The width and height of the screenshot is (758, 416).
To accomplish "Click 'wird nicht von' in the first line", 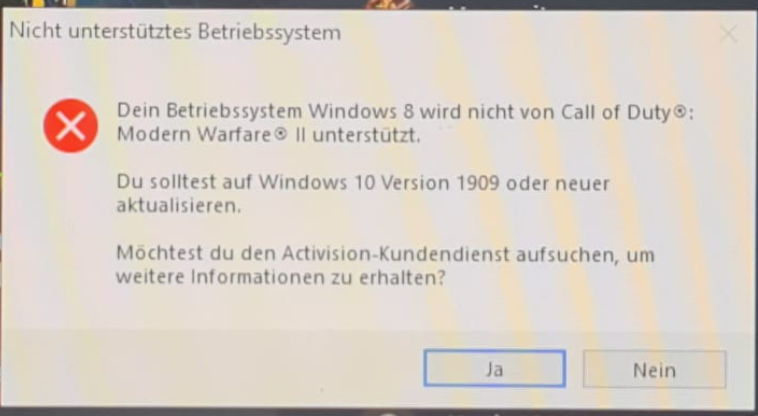I will pos(487,112).
